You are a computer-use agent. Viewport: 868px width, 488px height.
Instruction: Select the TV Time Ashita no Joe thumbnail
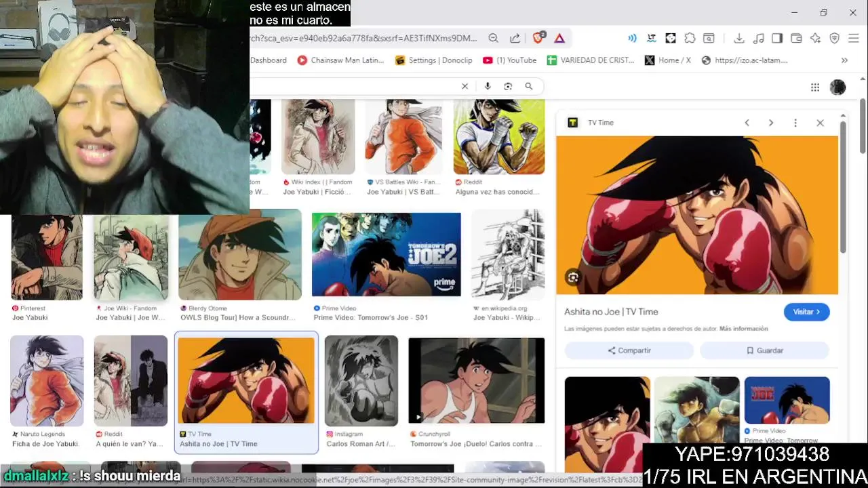click(x=246, y=381)
